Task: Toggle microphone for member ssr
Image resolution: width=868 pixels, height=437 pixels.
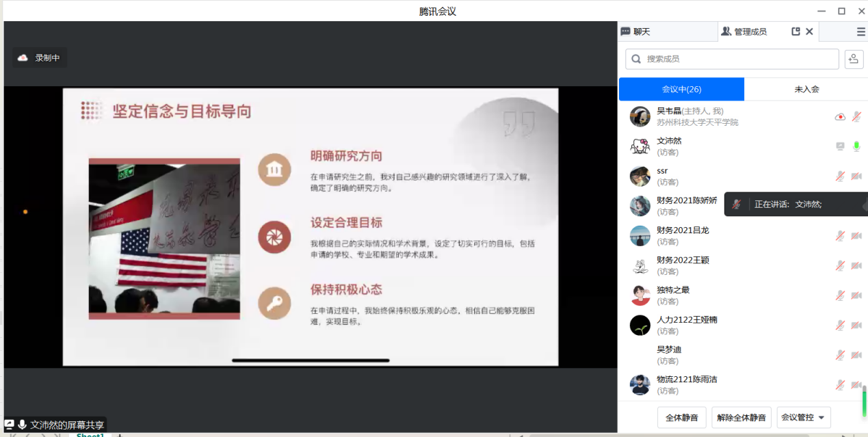Action: point(840,176)
